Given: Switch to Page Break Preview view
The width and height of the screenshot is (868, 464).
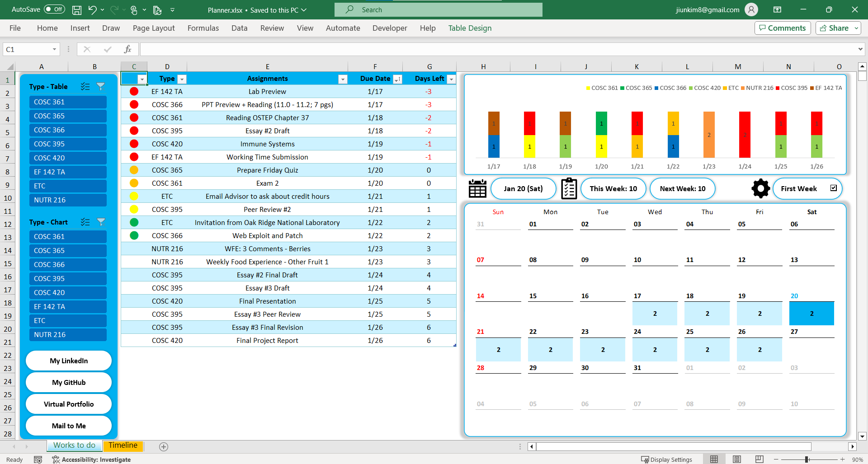Looking at the screenshot, I should (759, 459).
